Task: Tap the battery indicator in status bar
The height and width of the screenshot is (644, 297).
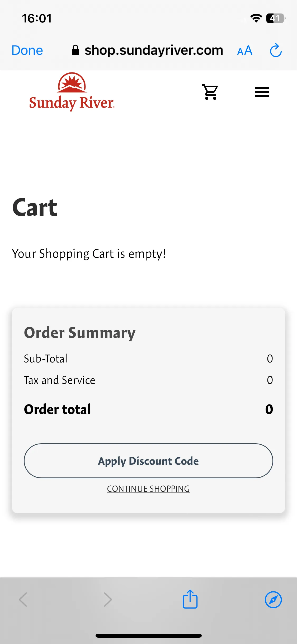Action: coord(276,18)
